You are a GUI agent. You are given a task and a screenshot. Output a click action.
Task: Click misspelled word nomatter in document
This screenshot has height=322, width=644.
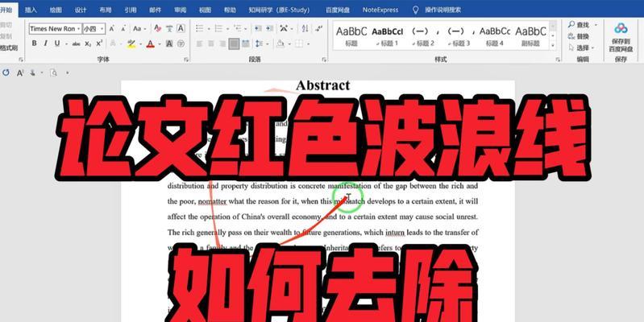[x=212, y=201]
